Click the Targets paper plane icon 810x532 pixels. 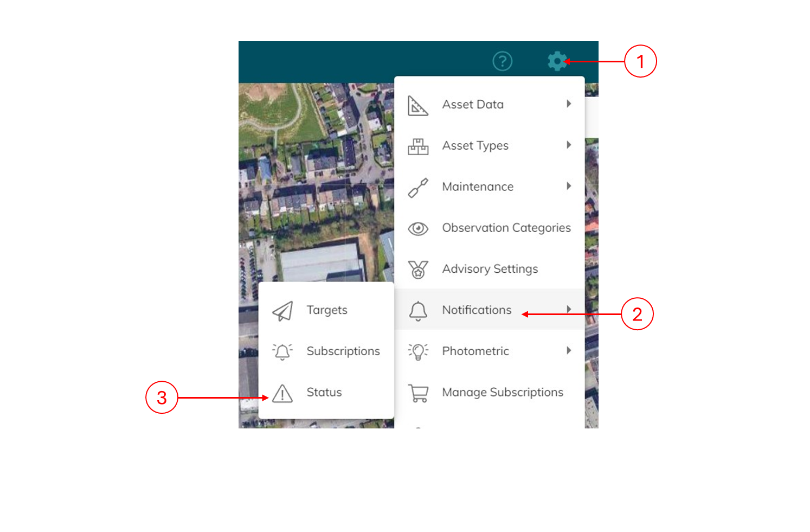coord(282,311)
